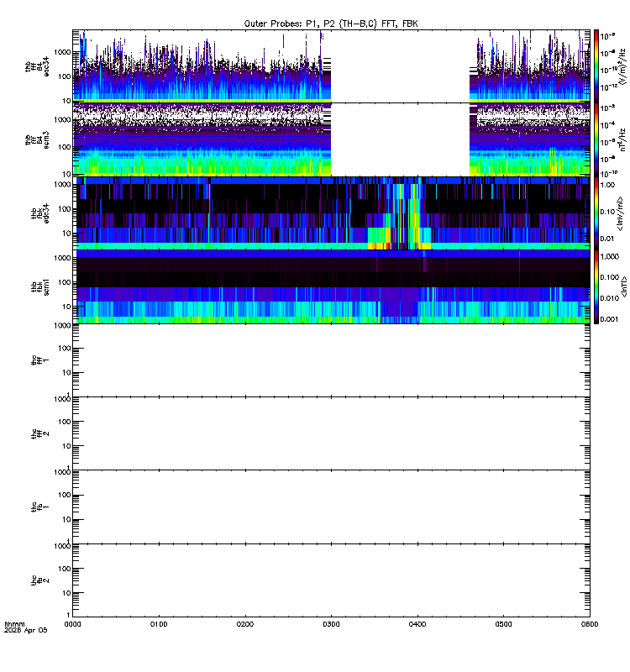Image resolution: width=630 pixels, height=672 pixels.
Task: Click the "thb fff 64 edc34" y-axis title
Action: tap(37, 66)
